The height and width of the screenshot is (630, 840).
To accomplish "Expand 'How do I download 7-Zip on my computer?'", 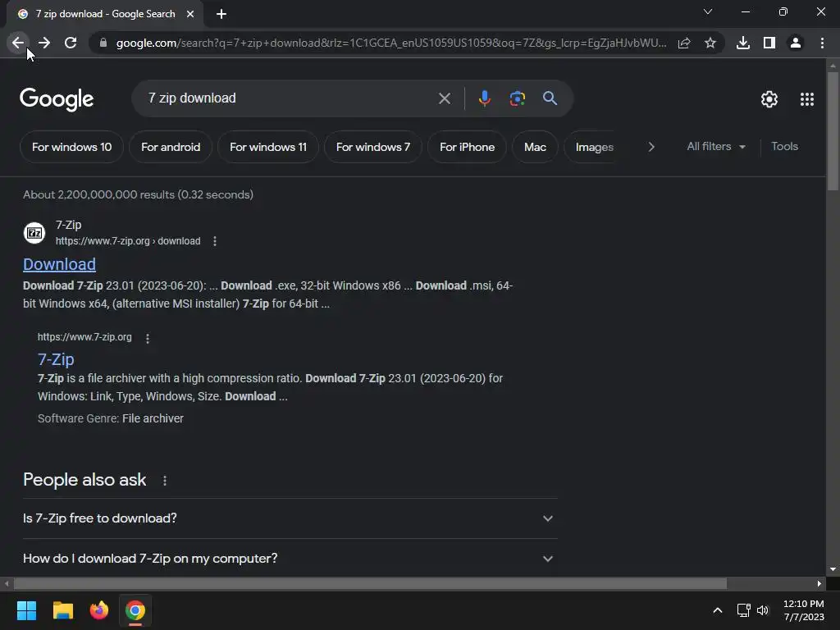I will 290,558.
